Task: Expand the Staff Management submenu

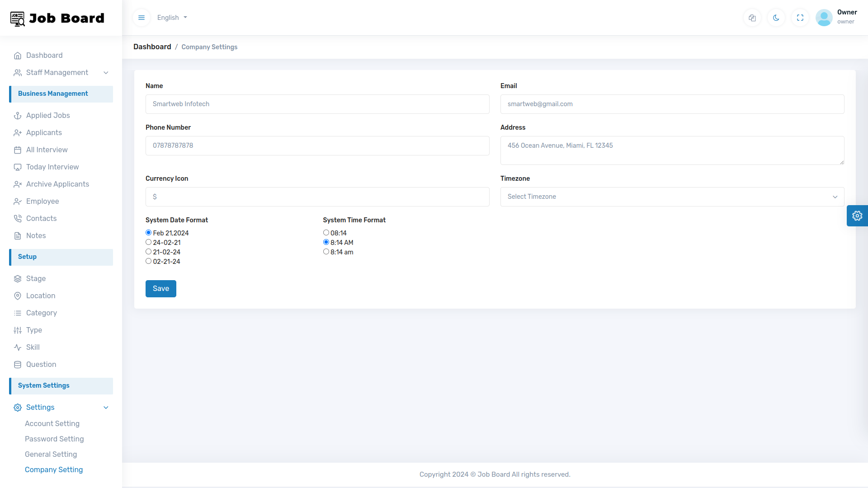Action: coord(61,73)
